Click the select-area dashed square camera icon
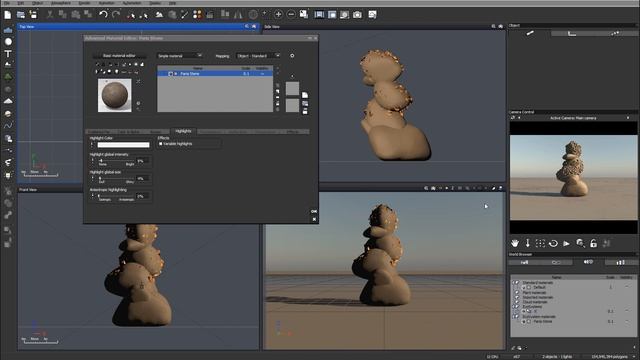 coord(540,243)
